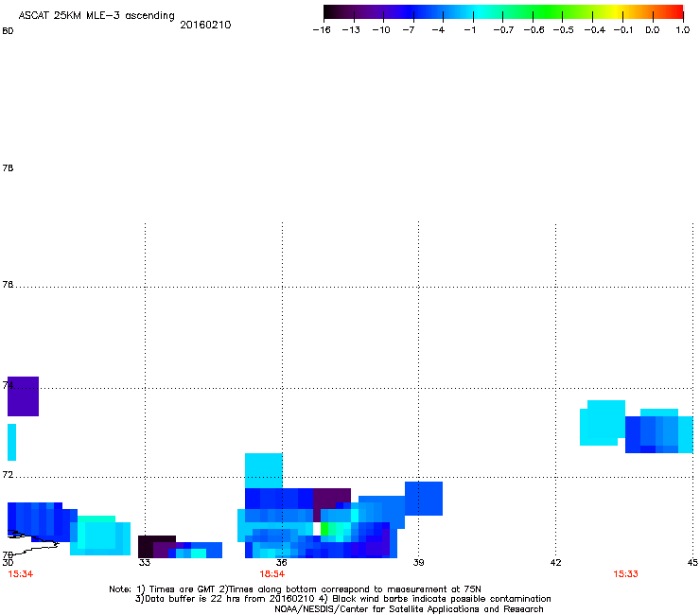Click the green data cell near 37E
700x615 pixels.
[324, 529]
